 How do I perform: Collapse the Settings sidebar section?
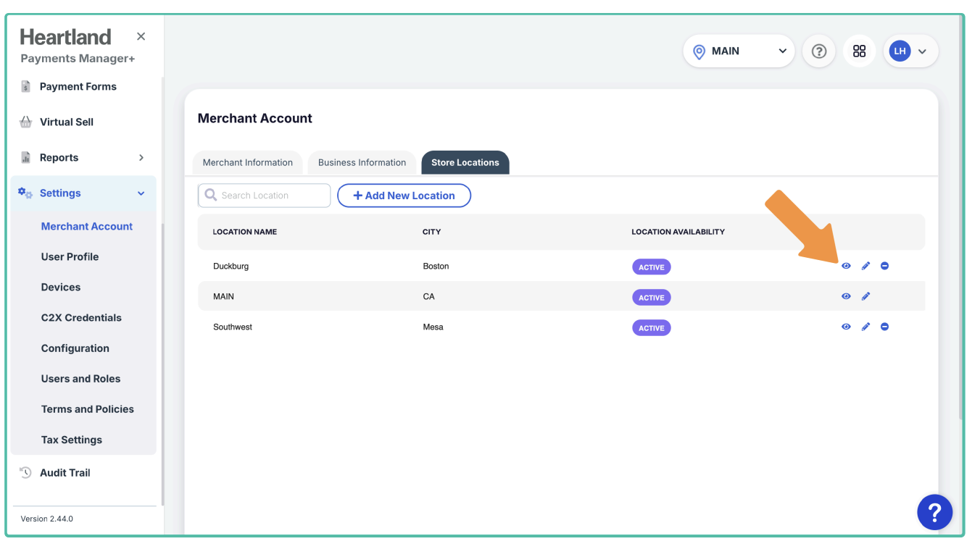coord(141,193)
